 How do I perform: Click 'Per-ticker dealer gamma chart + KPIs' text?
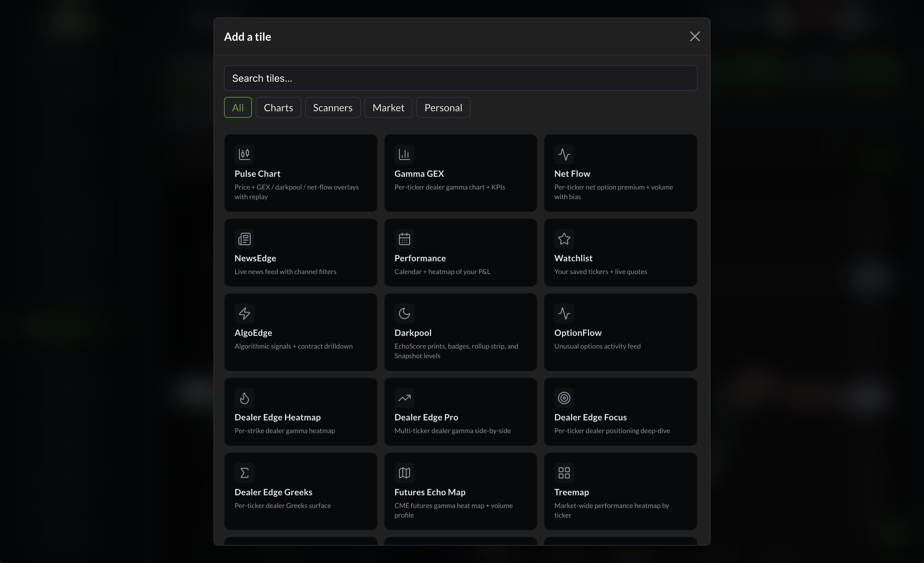(x=450, y=187)
